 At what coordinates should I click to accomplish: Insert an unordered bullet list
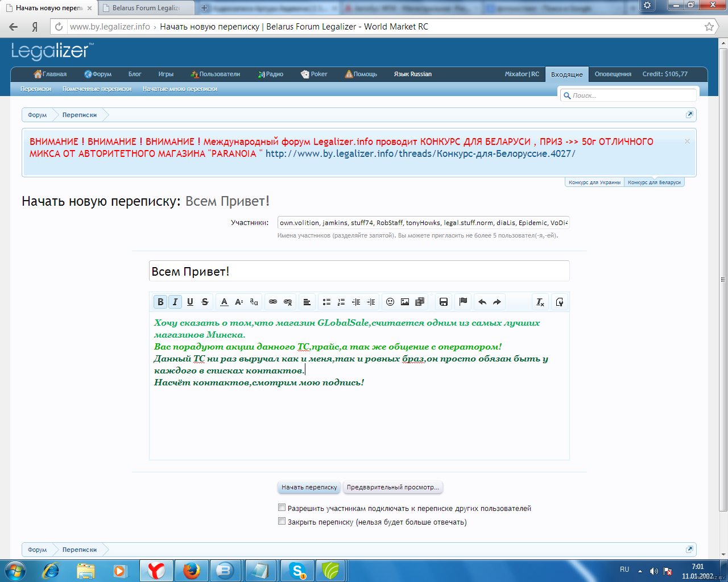tap(326, 302)
